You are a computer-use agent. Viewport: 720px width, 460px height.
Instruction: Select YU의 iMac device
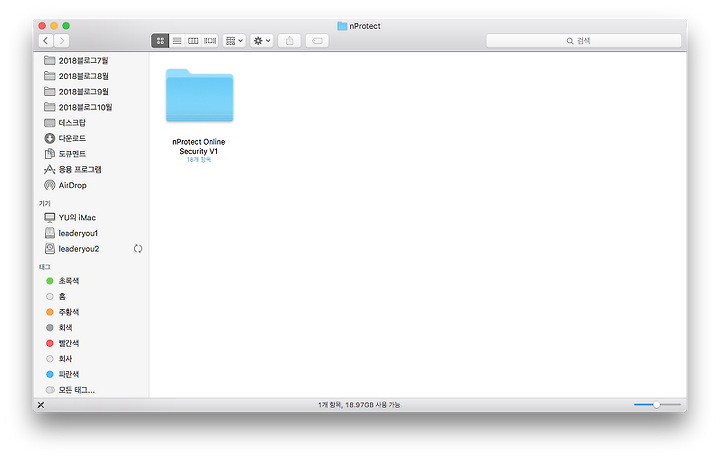click(x=92, y=218)
